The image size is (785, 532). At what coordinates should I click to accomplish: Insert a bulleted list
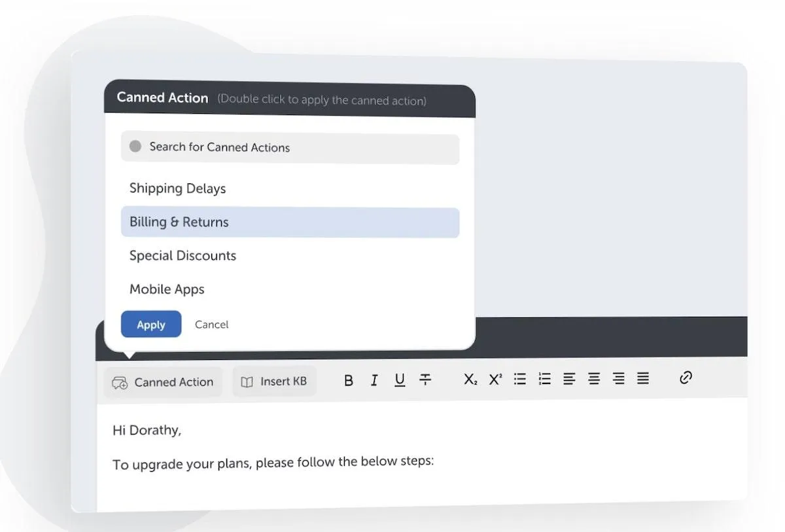pyautogui.click(x=520, y=379)
